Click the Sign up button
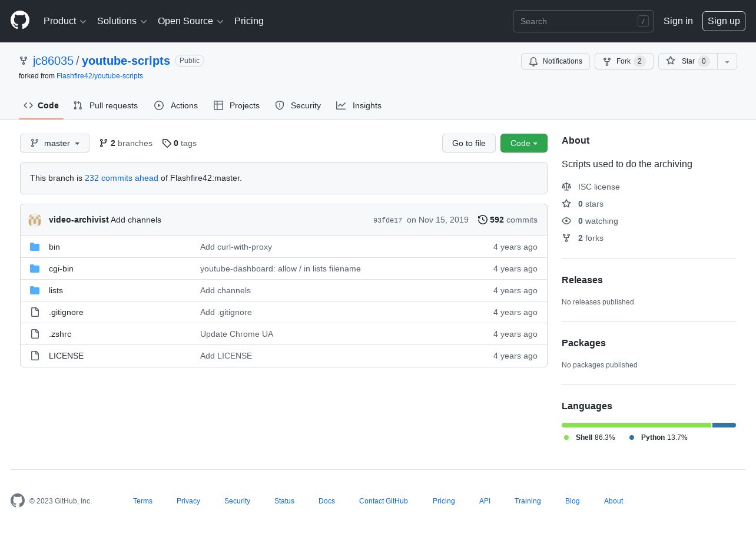Viewport: 756px width, 537px height. tap(724, 21)
